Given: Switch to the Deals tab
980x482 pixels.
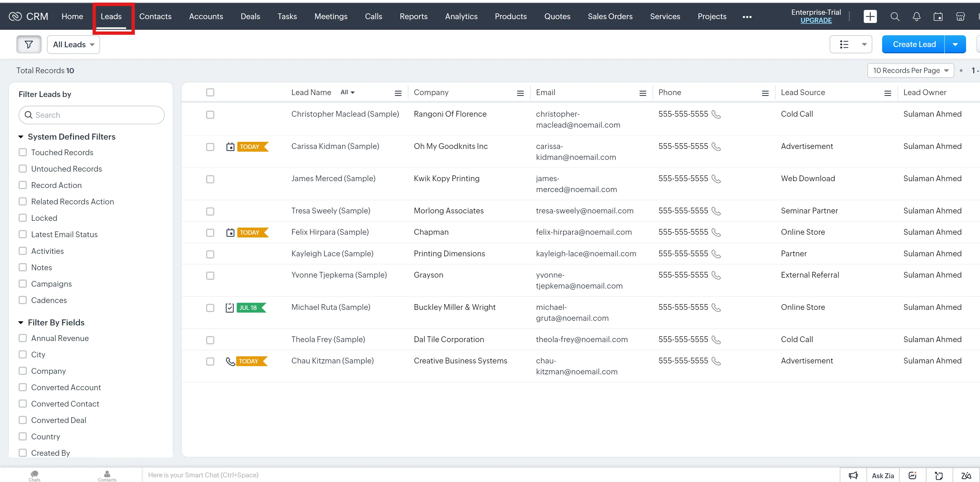Looking at the screenshot, I should click(x=250, y=16).
